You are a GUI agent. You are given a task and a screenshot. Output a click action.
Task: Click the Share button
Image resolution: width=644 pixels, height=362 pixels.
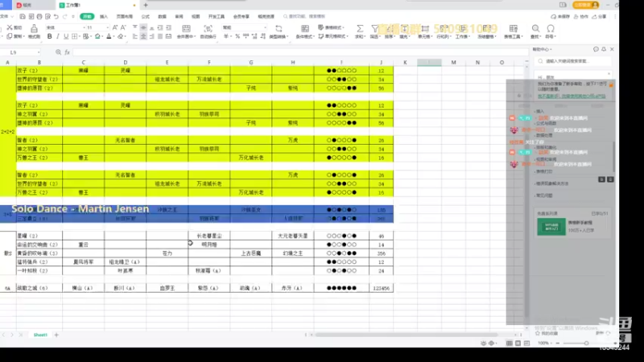[x=600, y=16]
